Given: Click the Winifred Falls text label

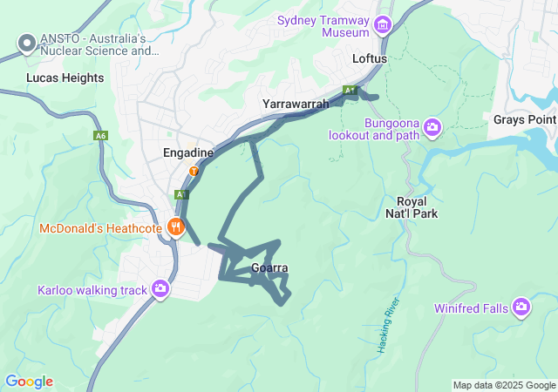Looking at the screenshot, I should [471, 308].
